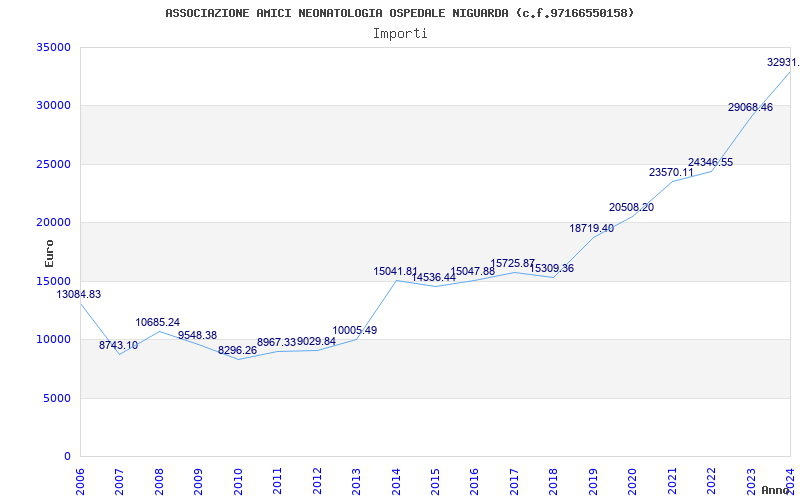Click the 2011 x-axis year label
This screenshot has width=800, height=500.
[x=278, y=480]
